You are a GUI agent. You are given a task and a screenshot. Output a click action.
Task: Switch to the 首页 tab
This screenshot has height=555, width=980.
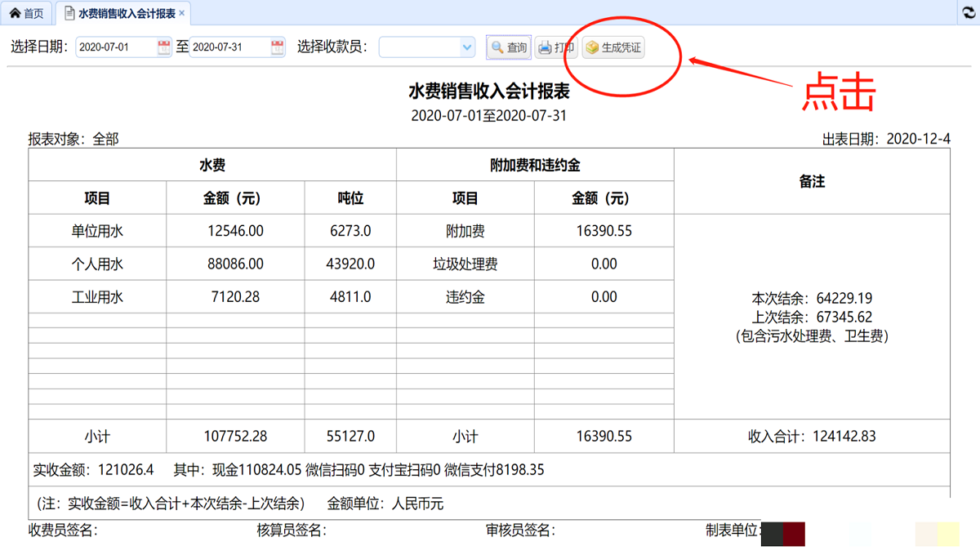[x=27, y=12]
